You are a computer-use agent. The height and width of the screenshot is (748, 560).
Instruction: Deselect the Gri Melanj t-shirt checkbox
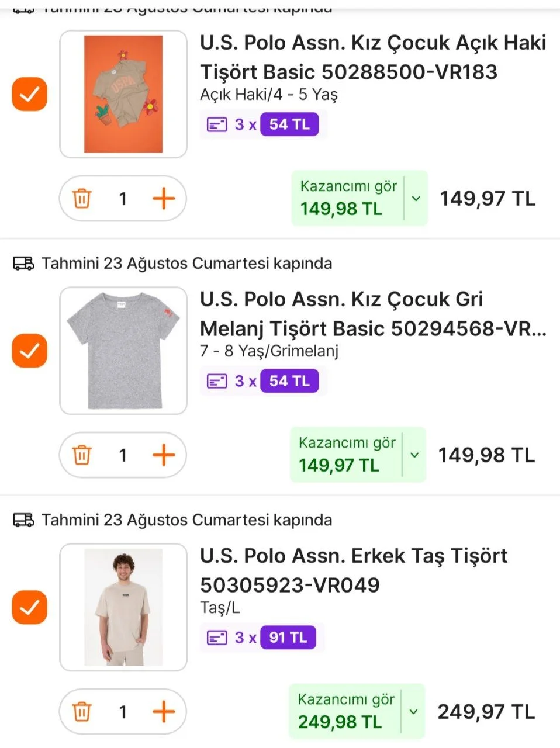(29, 351)
